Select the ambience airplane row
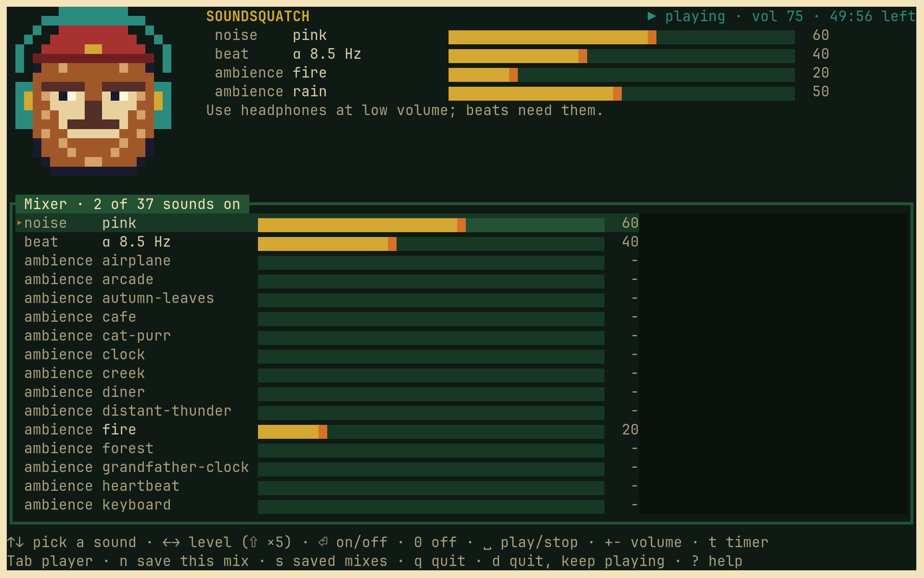Screen dimensions: 924x578 tap(327, 261)
